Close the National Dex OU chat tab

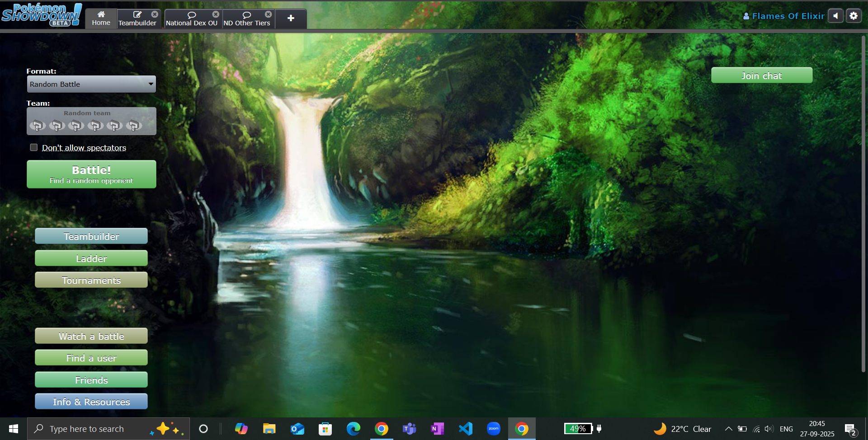[x=216, y=14]
